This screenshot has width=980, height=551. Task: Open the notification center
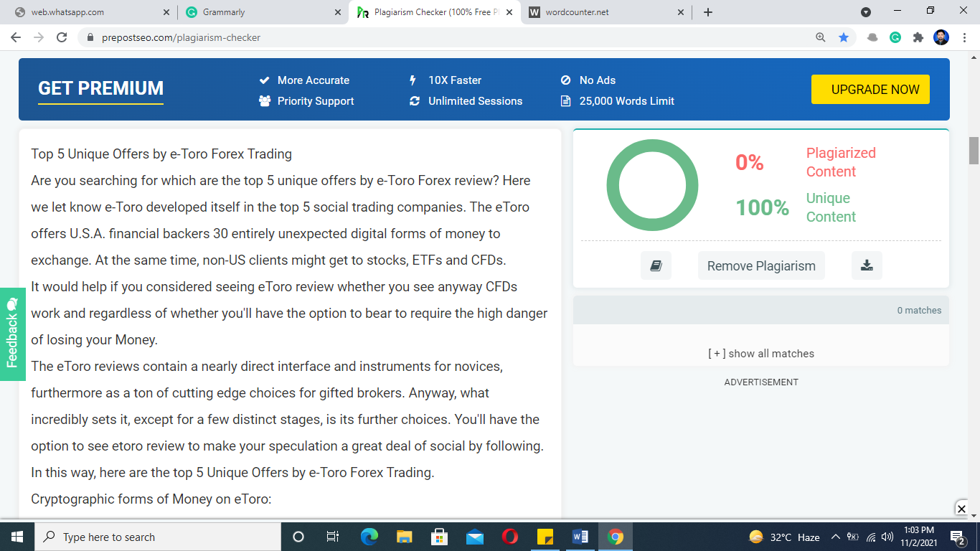tap(957, 537)
